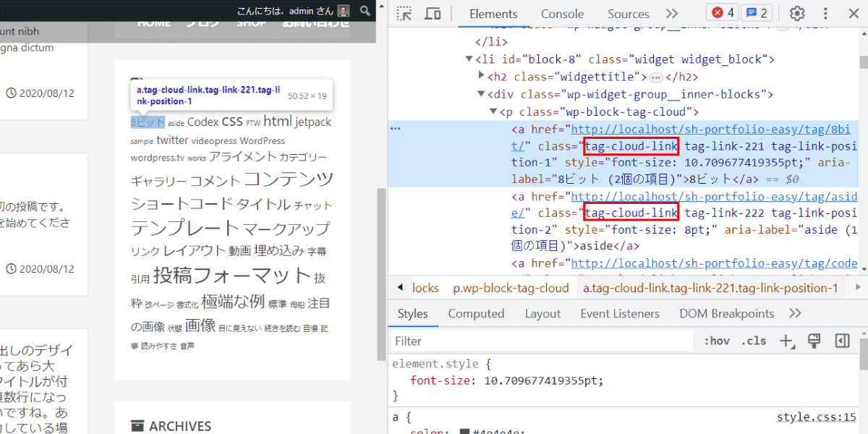
Task: Switch to the Console tab
Action: 562,14
